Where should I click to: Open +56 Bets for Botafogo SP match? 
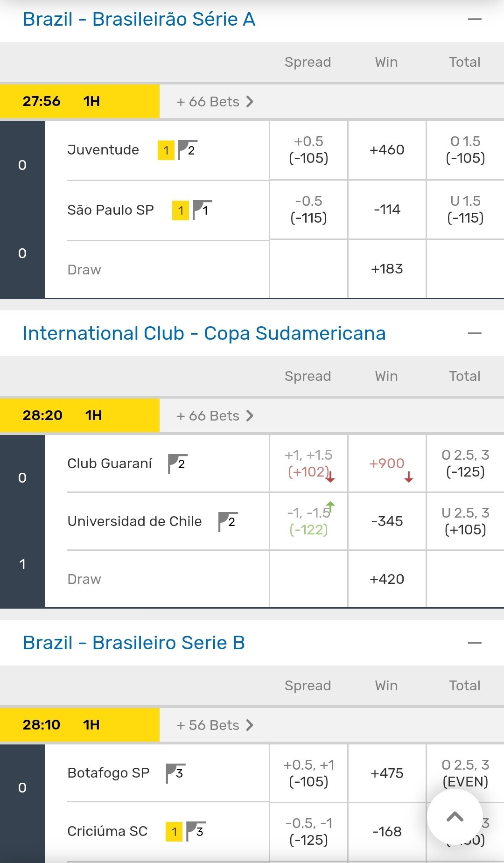(x=215, y=725)
